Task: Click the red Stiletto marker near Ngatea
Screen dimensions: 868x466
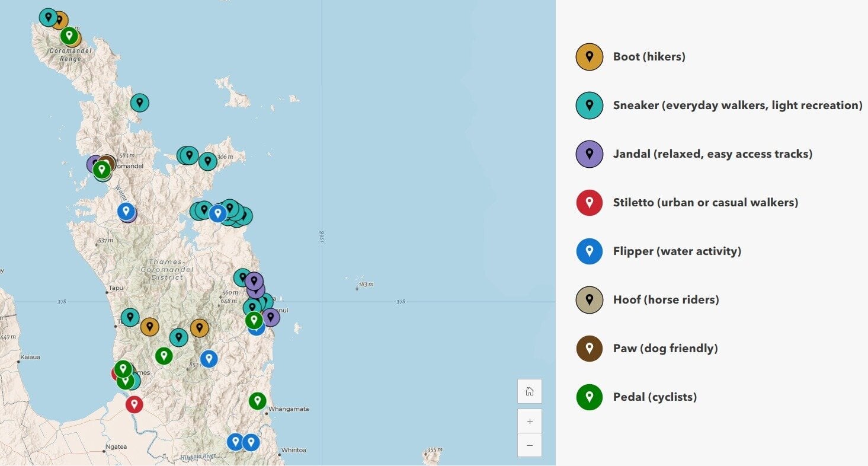Action: [134, 404]
